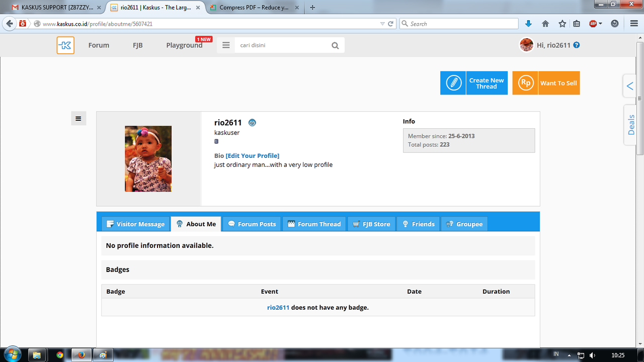644x362 pixels.
Task: Open the URL history dropdown arrow
Action: [382, 24]
